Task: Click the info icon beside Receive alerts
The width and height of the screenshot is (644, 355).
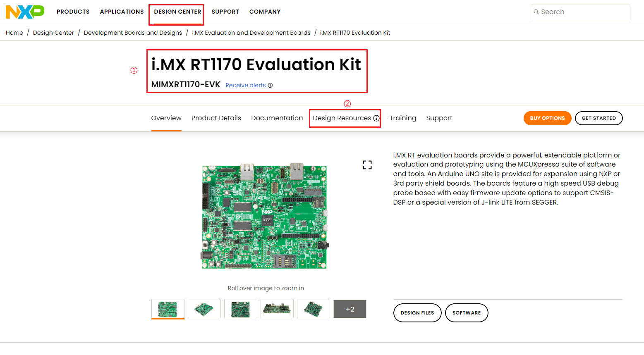Action: point(271,85)
